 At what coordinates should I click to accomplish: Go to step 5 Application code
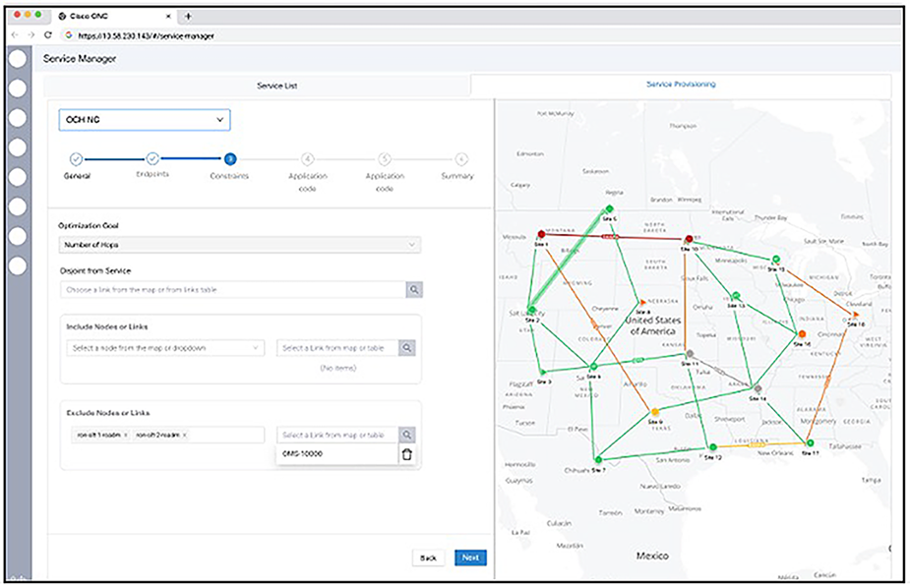coord(385,159)
